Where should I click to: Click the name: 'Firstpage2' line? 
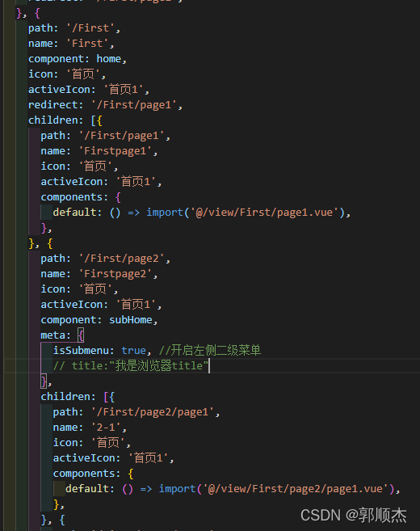pyautogui.click(x=99, y=274)
